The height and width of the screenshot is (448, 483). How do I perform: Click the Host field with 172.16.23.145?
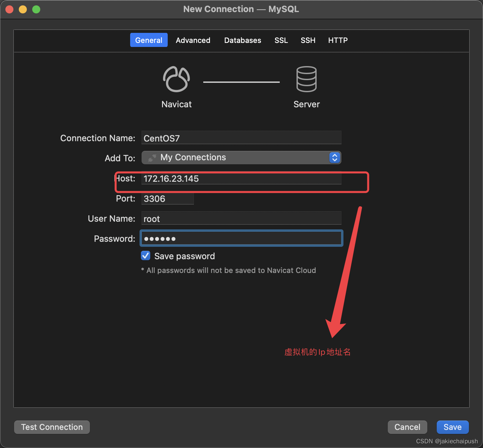[x=241, y=178]
